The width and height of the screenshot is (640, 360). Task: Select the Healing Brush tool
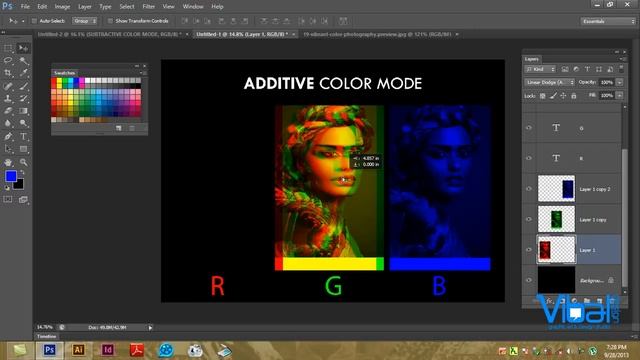click(x=8, y=86)
